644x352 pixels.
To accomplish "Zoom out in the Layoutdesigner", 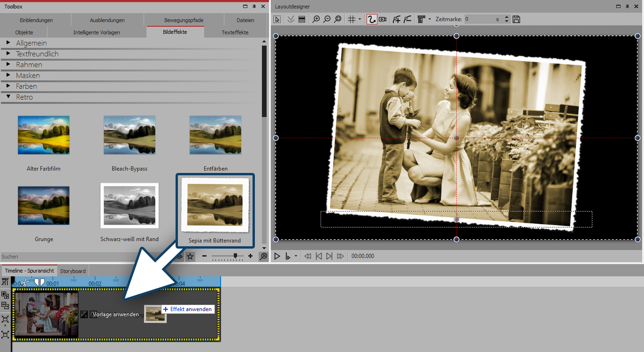I will coord(327,19).
